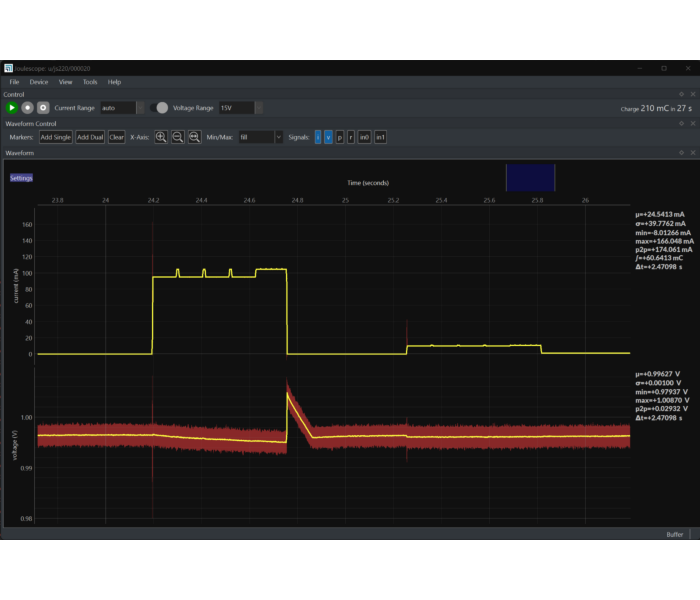Open the Tools menu
This screenshot has width=700, height=600.
90,82
